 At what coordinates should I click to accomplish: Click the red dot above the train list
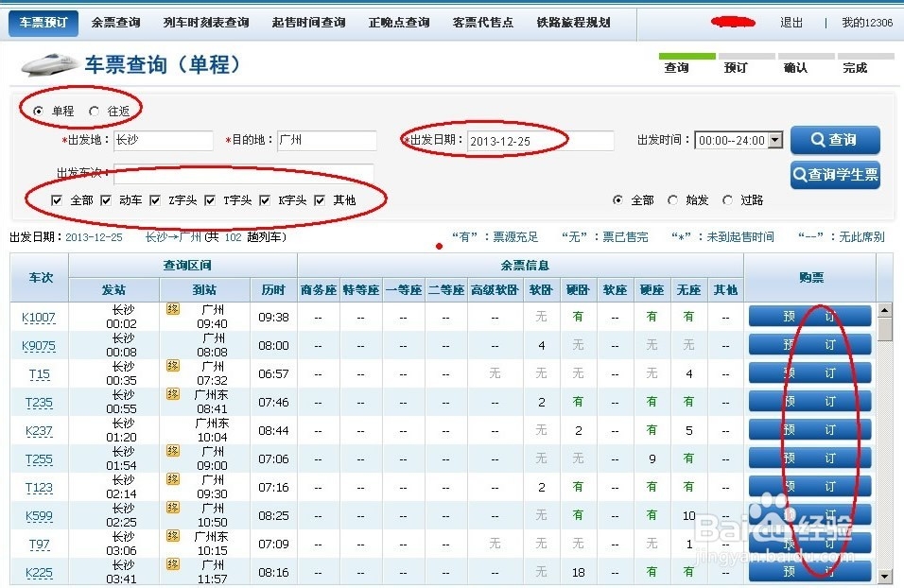[x=439, y=246]
